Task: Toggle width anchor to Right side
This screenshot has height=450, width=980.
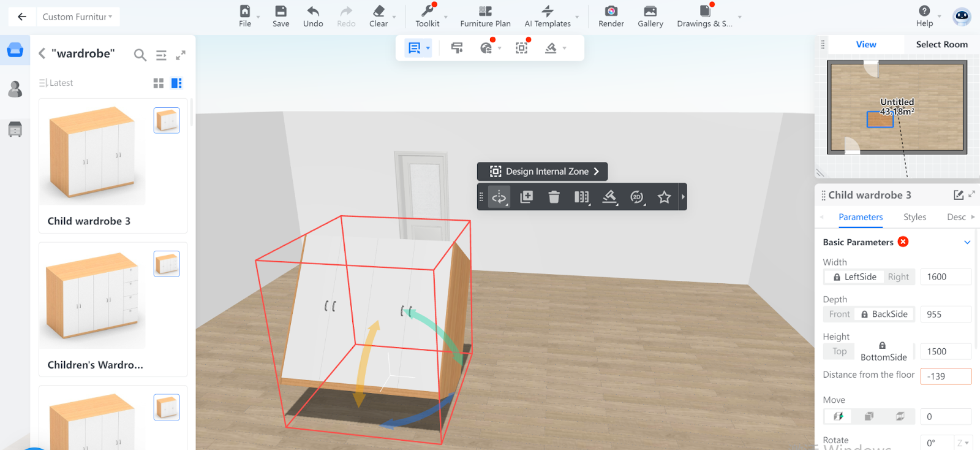Action: point(898,277)
